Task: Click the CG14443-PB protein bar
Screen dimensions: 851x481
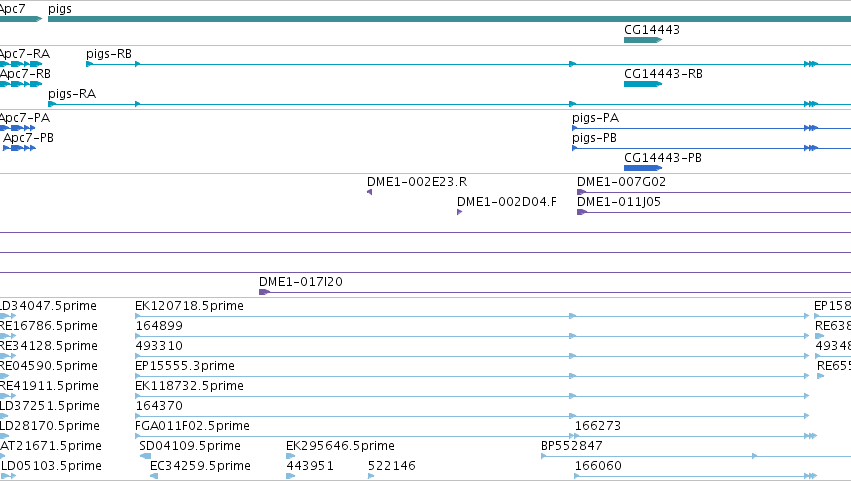Action: coord(643,168)
